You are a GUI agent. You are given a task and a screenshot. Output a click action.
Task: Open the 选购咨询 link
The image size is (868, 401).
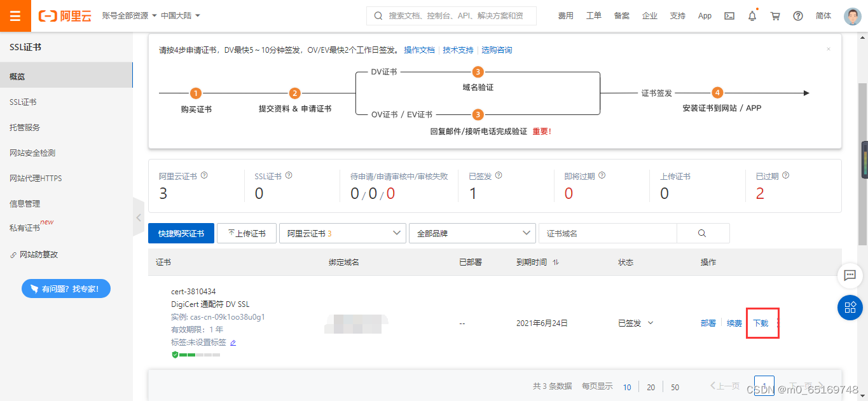click(x=497, y=50)
